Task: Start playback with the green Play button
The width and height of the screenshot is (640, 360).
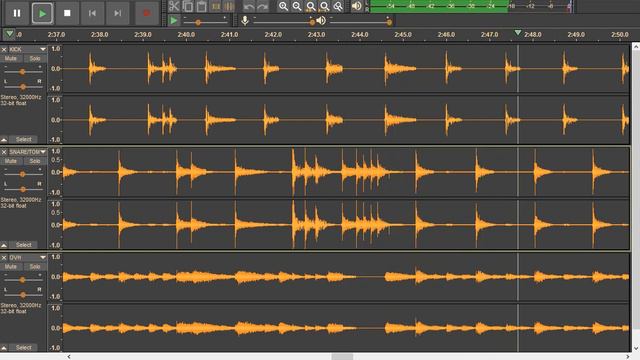Action: pos(42,13)
